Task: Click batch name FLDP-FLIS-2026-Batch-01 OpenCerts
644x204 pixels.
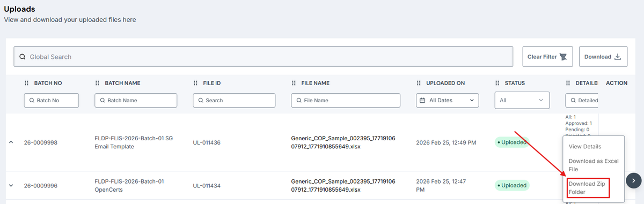Action: (129, 186)
